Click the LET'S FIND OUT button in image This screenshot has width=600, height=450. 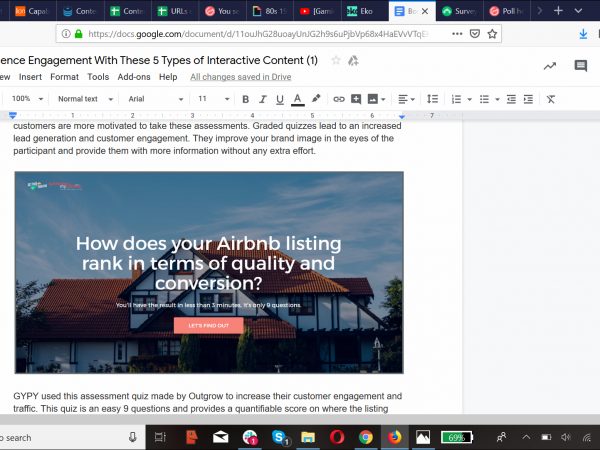click(208, 325)
